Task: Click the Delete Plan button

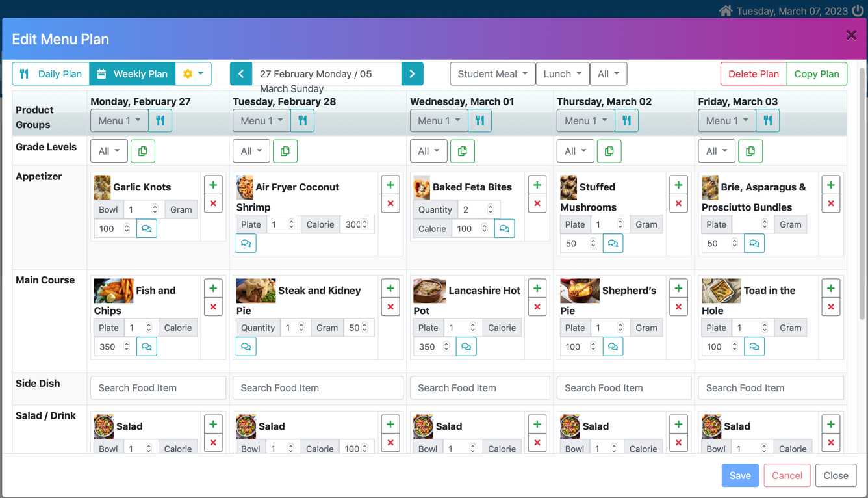Action: [753, 74]
